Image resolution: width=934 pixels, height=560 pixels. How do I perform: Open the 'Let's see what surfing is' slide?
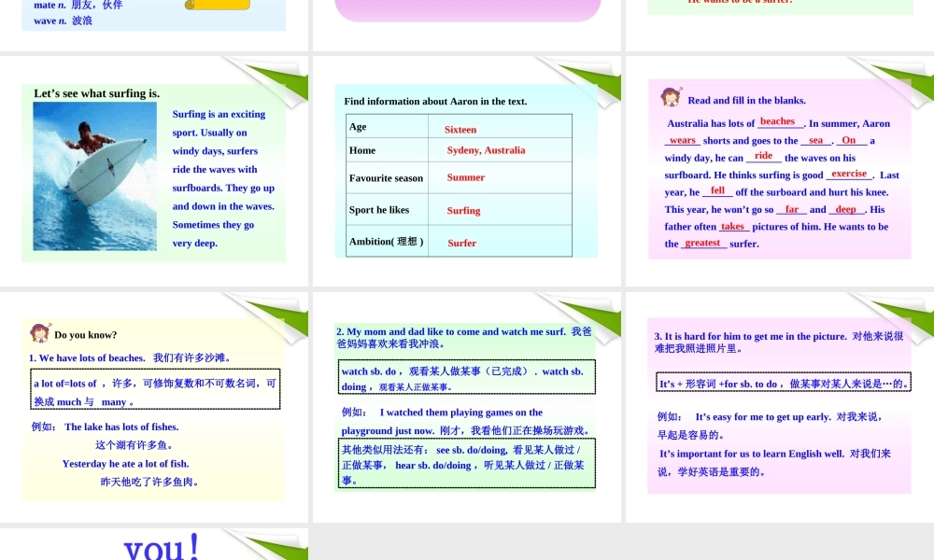click(154, 172)
